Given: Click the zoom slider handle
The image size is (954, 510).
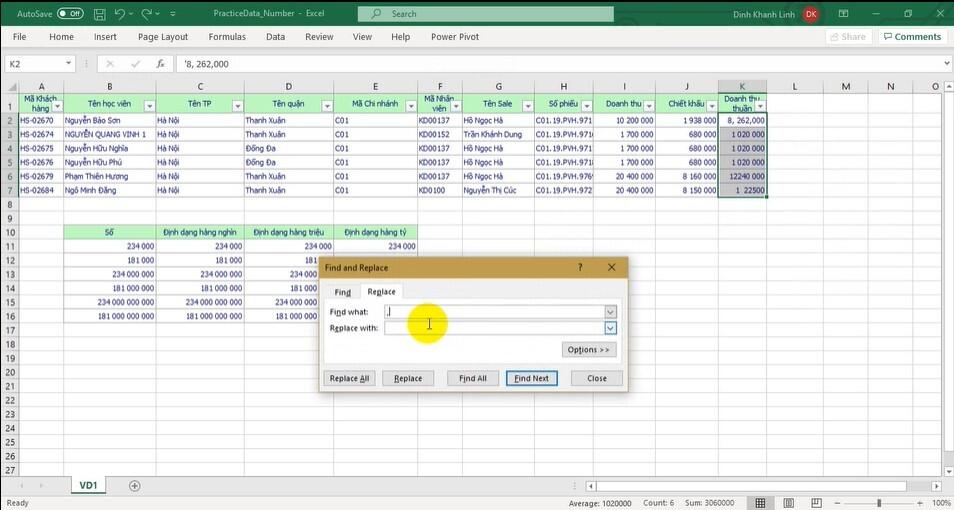Looking at the screenshot, I should (x=879, y=503).
